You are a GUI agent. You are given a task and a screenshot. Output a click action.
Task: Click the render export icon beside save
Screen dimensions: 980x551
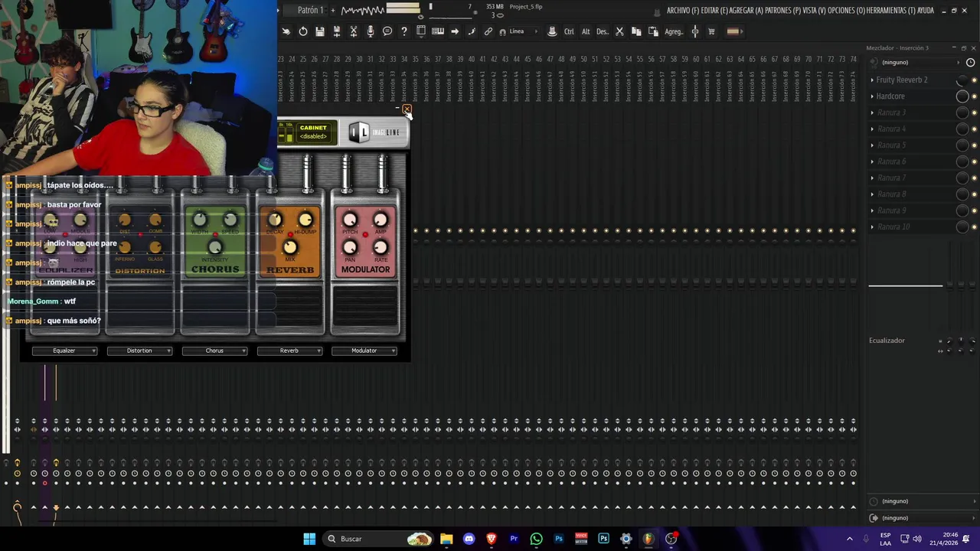pos(337,31)
